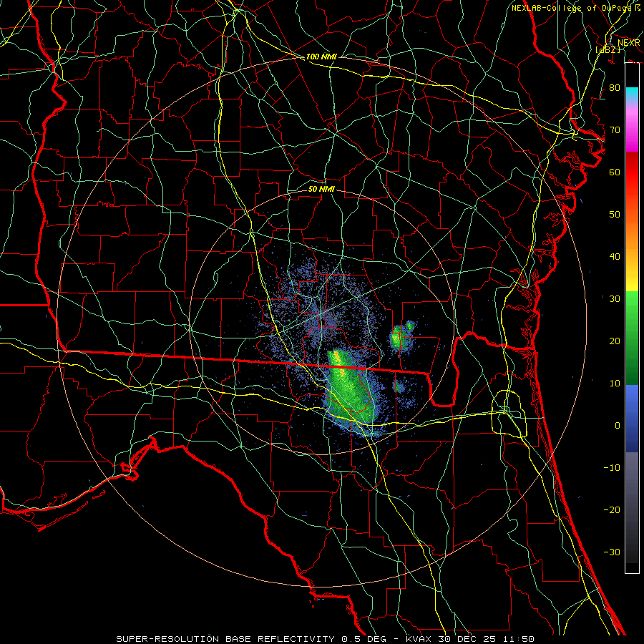Click the 20 value on the dBZ scale
The image size is (644, 644).
(615, 341)
